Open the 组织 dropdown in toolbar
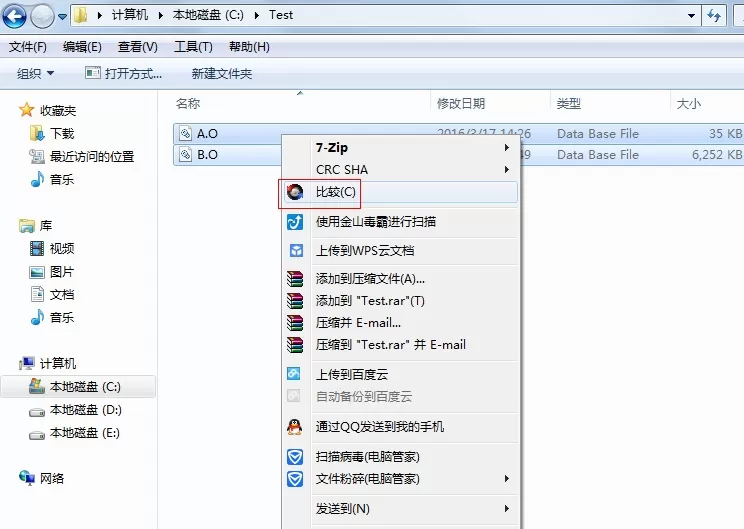The width and height of the screenshot is (744, 529). coord(35,74)
